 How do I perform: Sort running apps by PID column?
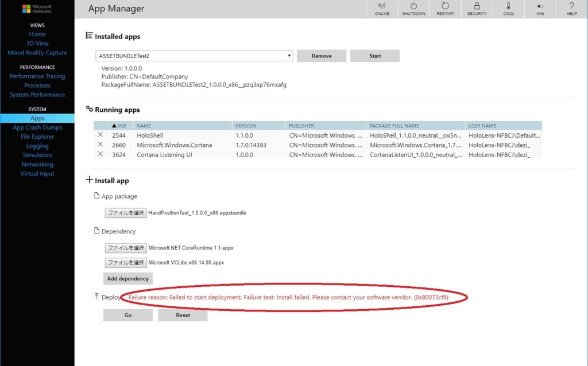(x=119, y=126)
